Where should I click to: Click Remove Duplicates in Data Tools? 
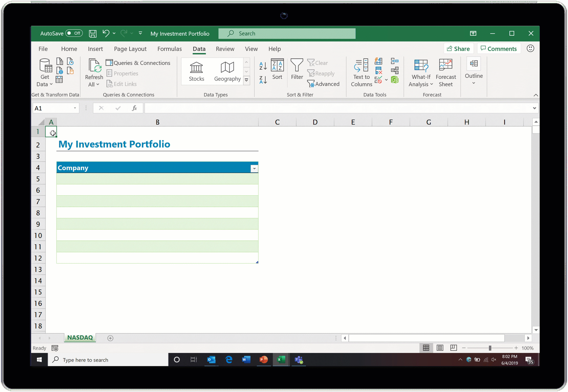(378, 71)
